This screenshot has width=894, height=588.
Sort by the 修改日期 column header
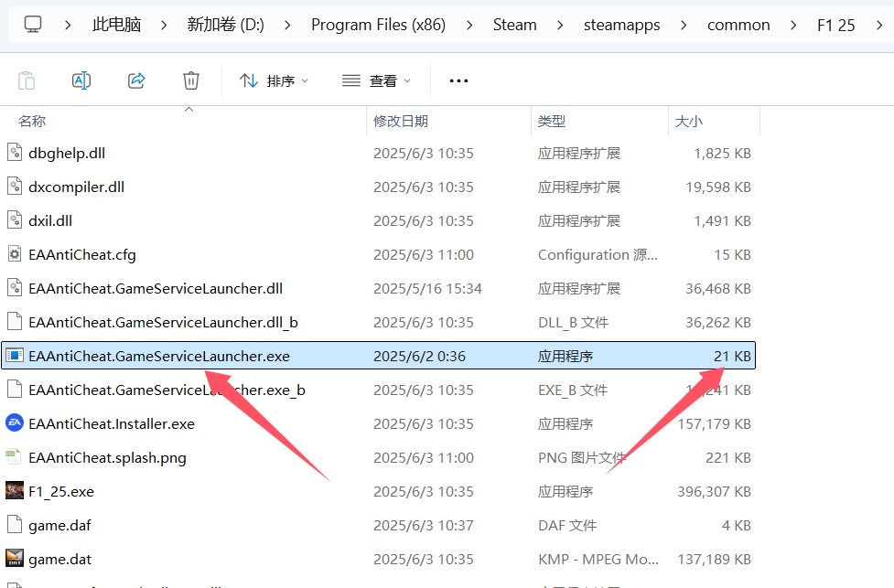(401, 121)
